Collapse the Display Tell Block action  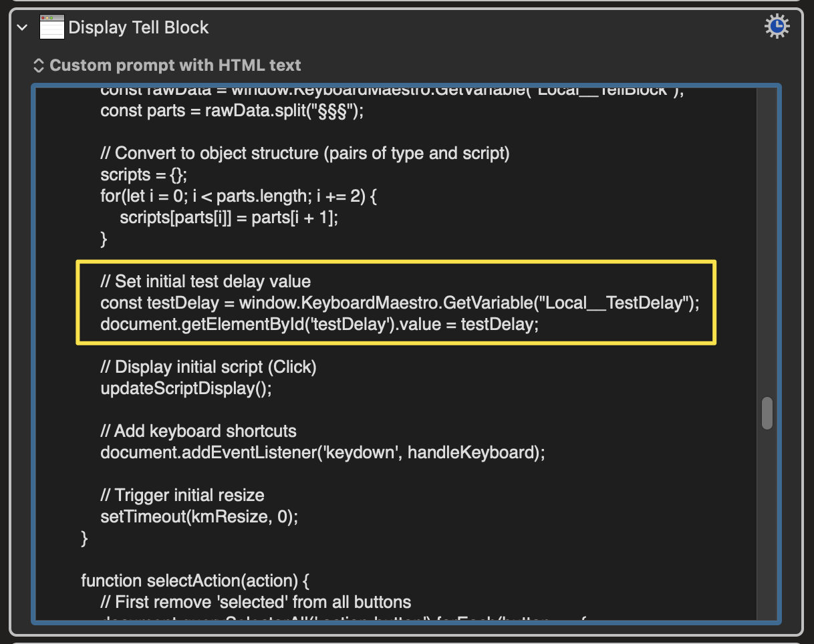click(23, 27)
